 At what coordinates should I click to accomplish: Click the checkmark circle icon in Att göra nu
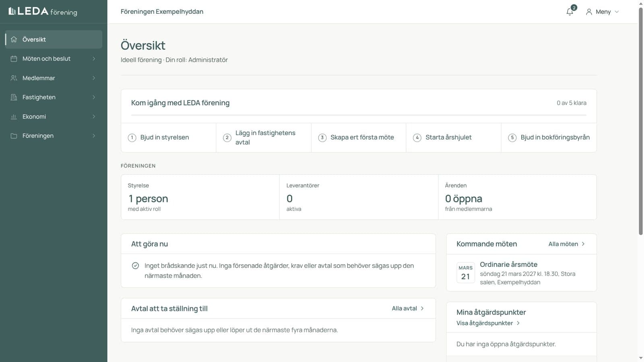pyautogui.click(x=136, y=265)
